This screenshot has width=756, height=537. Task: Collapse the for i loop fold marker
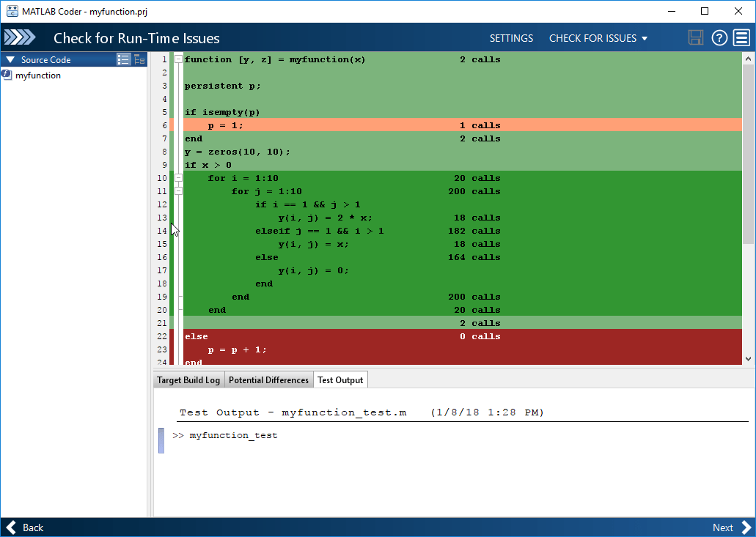(178, 178)
